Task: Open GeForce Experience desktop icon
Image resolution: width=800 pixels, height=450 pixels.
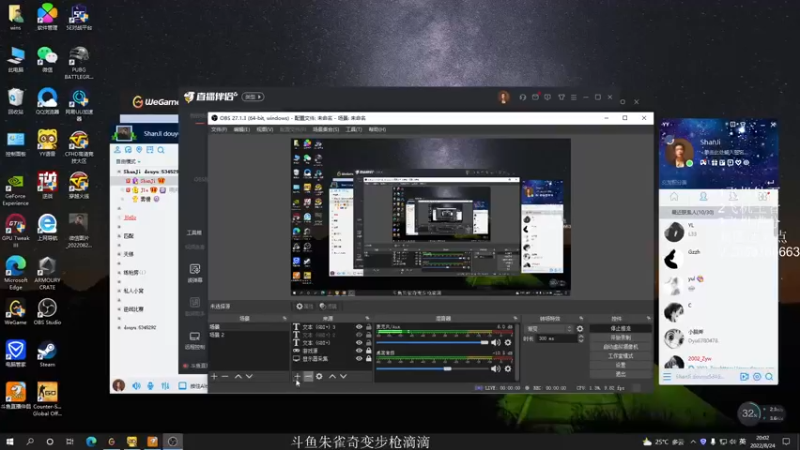Action: pos(15,190)
